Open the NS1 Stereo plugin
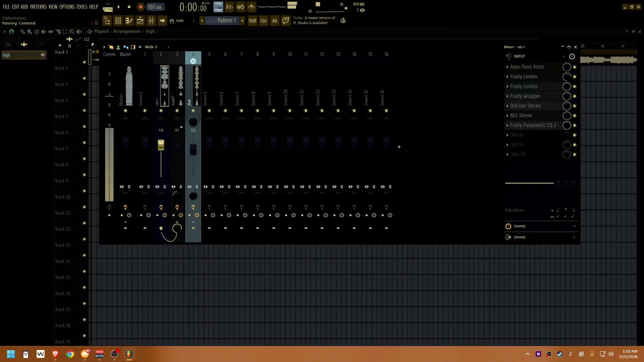644x362 pixels. click(521, 116)
